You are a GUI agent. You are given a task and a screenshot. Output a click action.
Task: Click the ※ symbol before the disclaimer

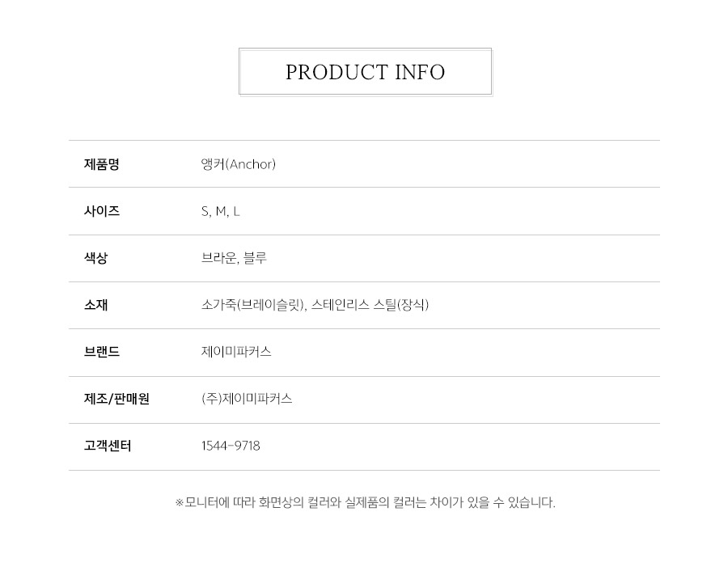tap(180, 503)
